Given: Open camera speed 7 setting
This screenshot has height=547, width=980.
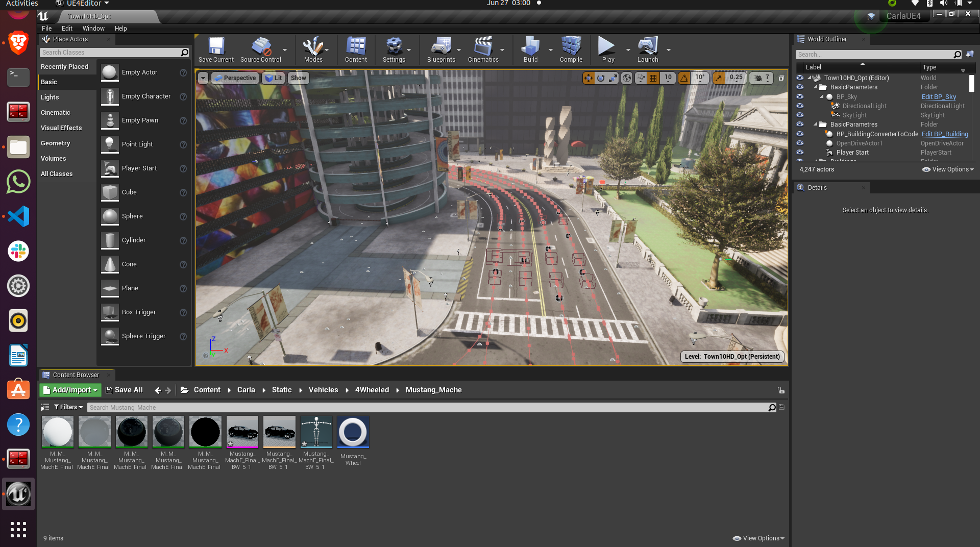Looking at the screenshot, I should click(762, 78).
